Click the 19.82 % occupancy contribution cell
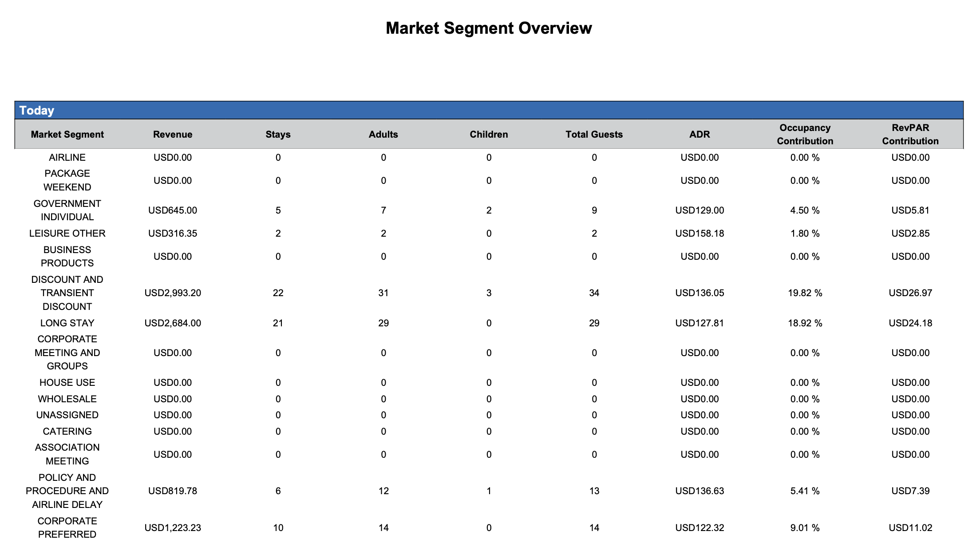This screenshot has height=547, width=980. tap(805, 293)
